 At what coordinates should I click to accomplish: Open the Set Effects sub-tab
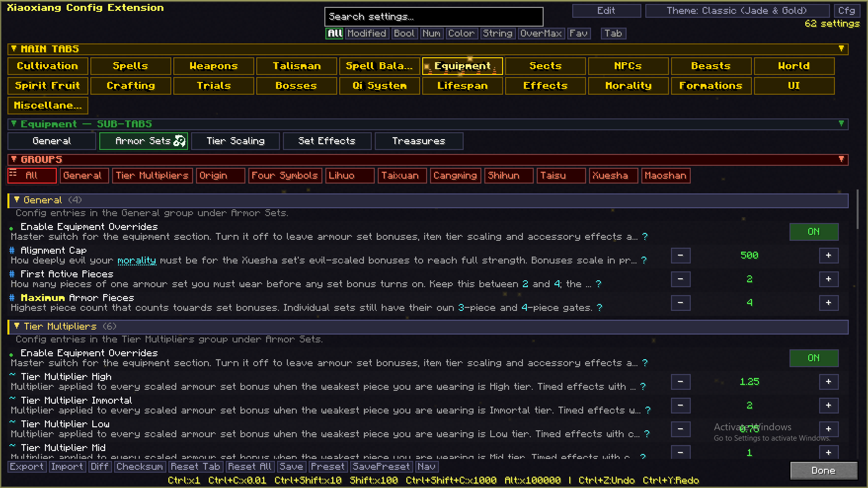click(x=327, y=141)
